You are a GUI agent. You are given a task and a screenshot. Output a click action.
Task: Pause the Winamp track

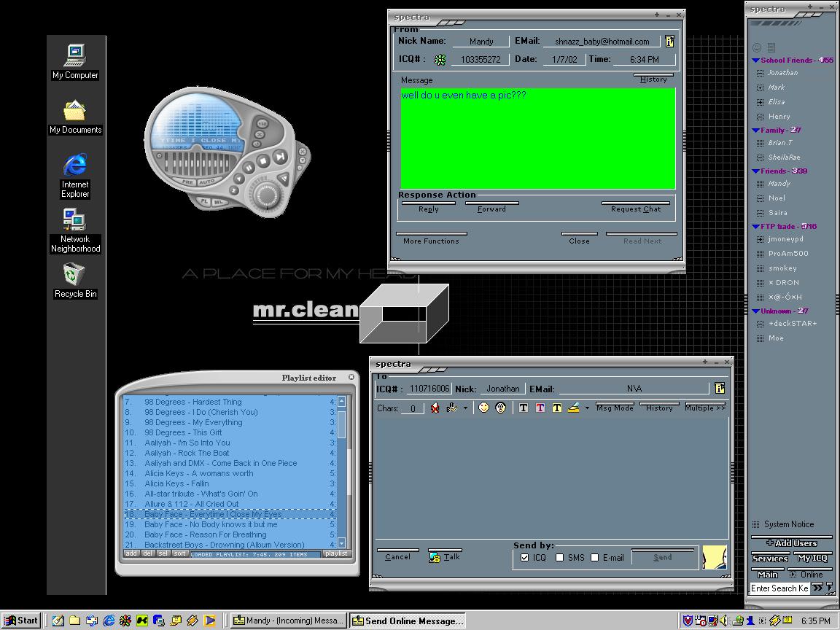click(x=249, y=167)
